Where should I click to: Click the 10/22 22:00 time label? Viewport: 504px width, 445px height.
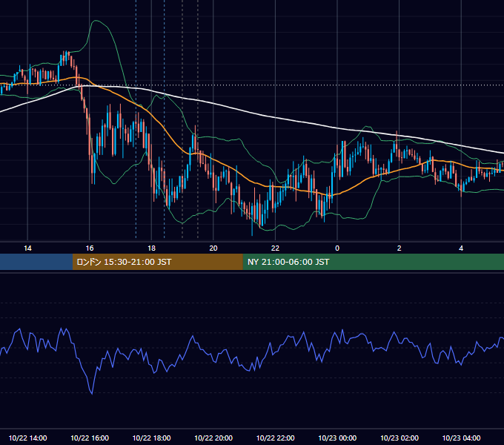click(x=275, y=438)
